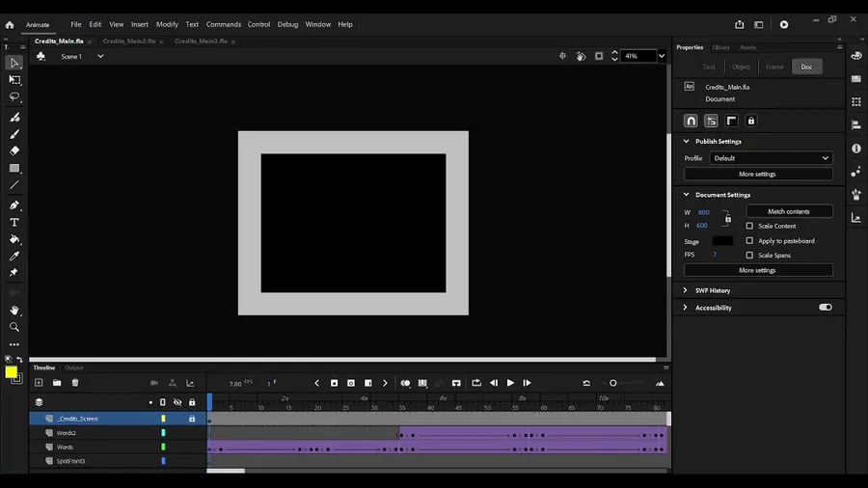Enable the Scale Spans checkbox
This screenshot has height=488, width=868.
coord(749,255)
